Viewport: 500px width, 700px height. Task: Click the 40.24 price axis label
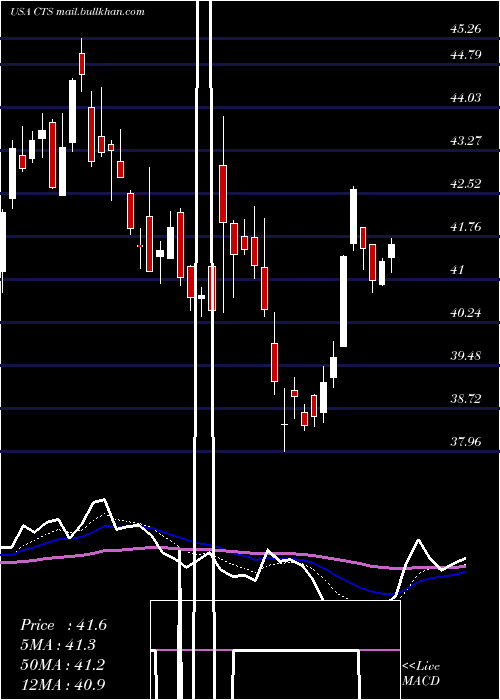[x=466, y=312]
